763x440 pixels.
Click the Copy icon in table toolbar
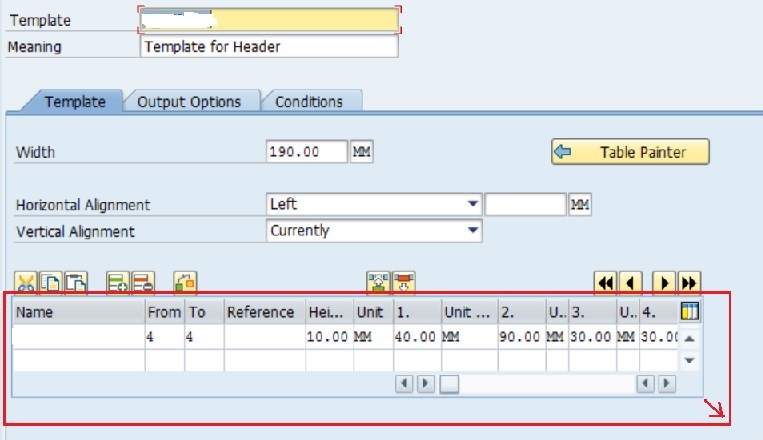[50, 282]
